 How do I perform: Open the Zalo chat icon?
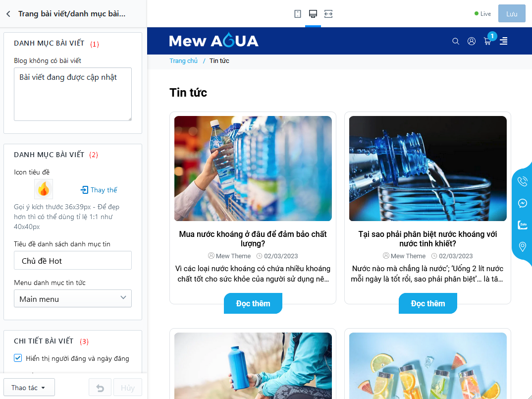click(523, 225)
